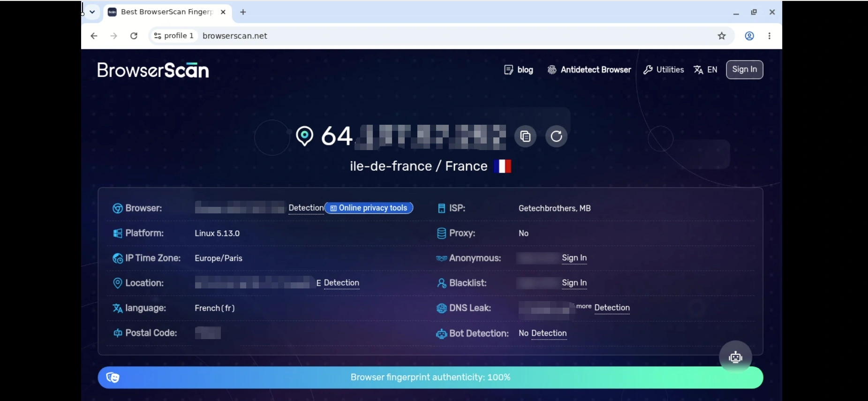Image resolution: width=868 pixels, height=401 pixels.
Task: Click the Anonymous row mask icon
Action: tap(441, 258)
